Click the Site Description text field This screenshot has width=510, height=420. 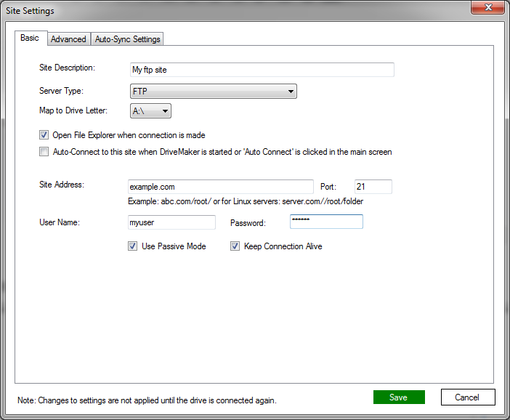coord(261,70)
